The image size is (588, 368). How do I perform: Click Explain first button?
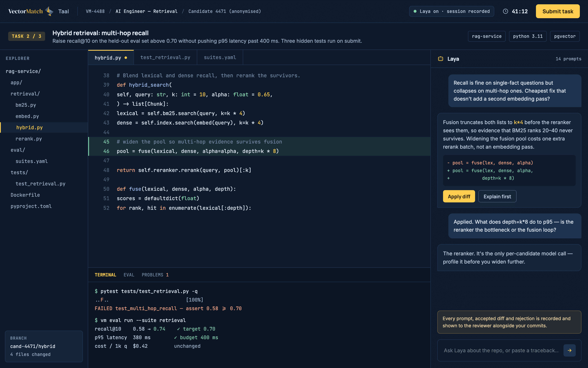tap(497, 196)
